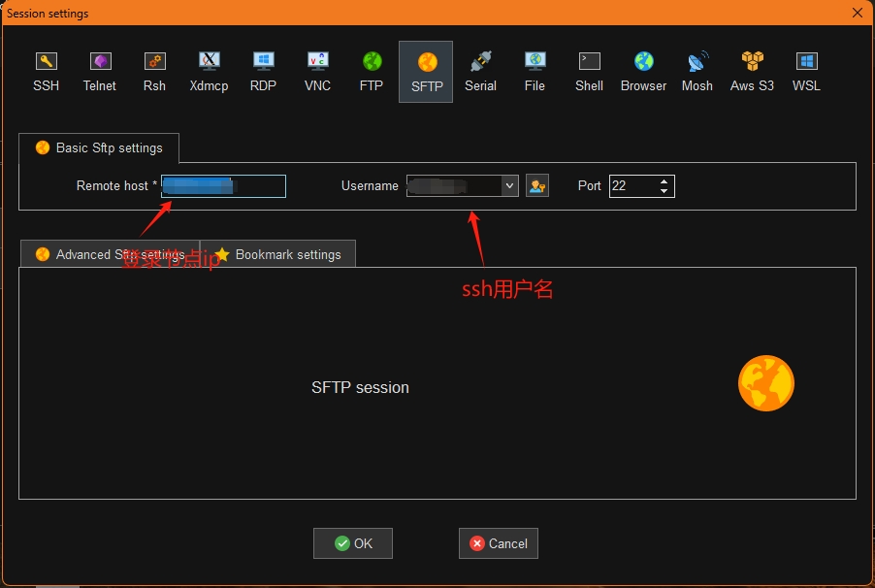
Task: Select the SSH session type icon
Action: point(46,72)
